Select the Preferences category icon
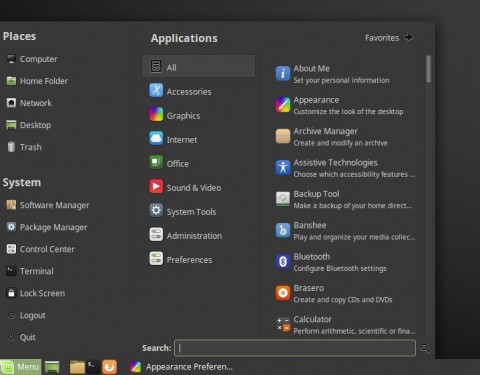This screenshot has height=375, width=480. click(156, 258)
